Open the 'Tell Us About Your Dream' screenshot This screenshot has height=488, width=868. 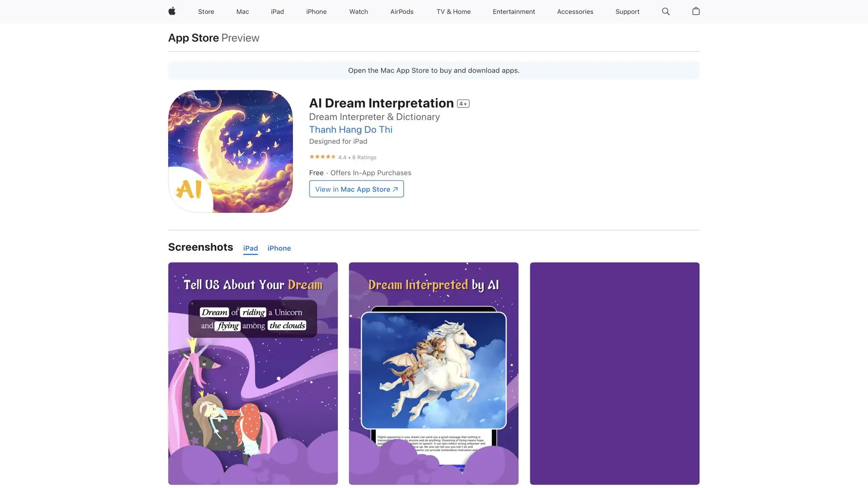253,374
